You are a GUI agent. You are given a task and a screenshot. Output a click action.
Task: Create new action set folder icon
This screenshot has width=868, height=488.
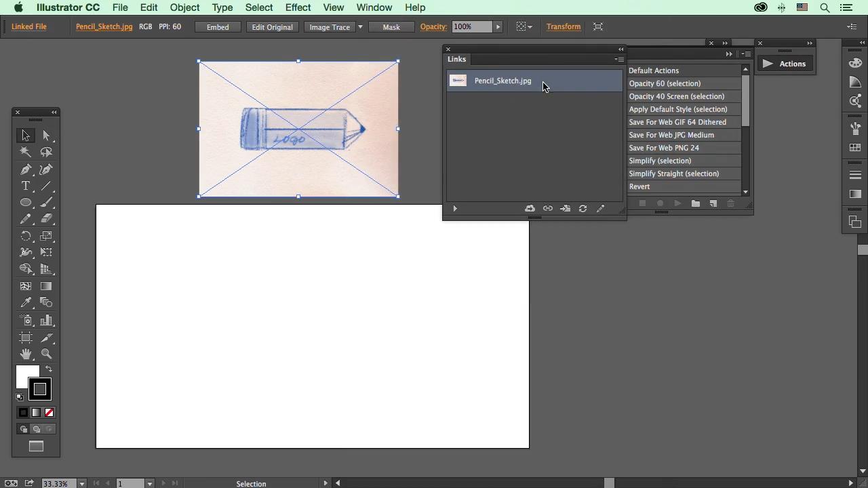click(x=695, y=203)
